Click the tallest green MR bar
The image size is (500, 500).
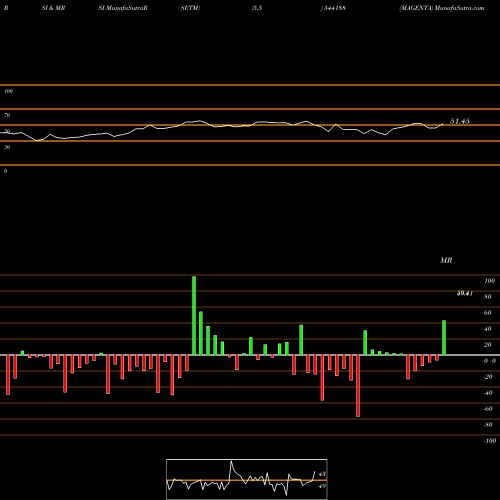(194, 316)
